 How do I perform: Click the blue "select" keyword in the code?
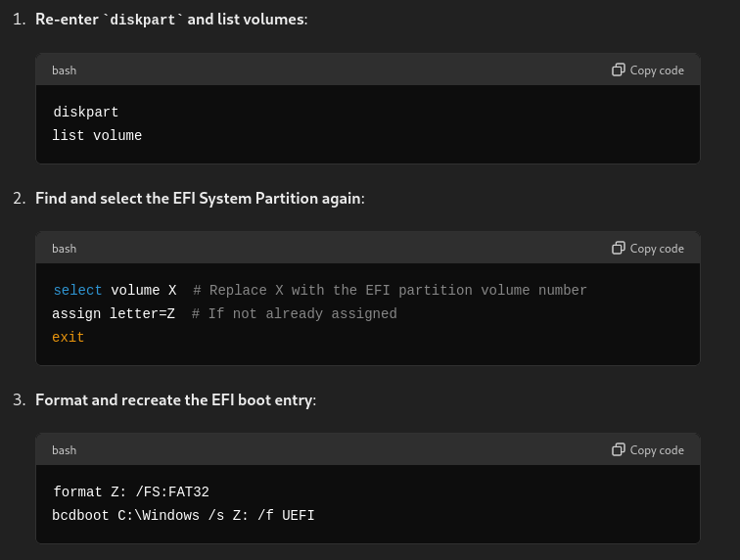[77, 291]
